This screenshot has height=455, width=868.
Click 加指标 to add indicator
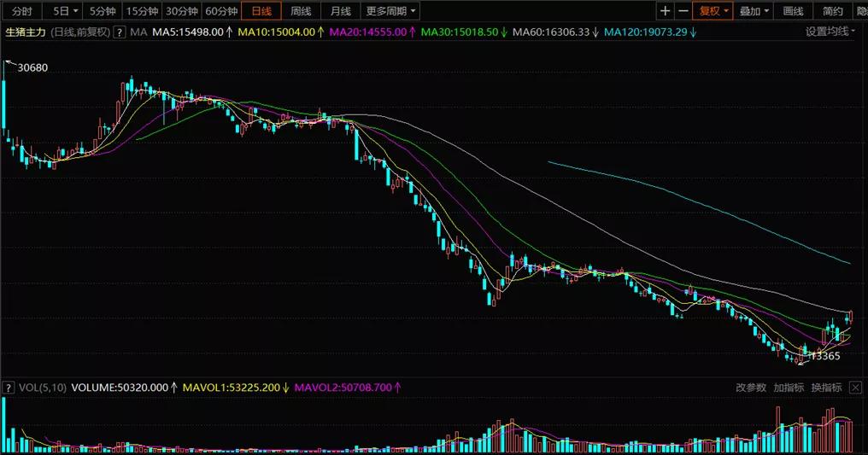tap(789, 388)
